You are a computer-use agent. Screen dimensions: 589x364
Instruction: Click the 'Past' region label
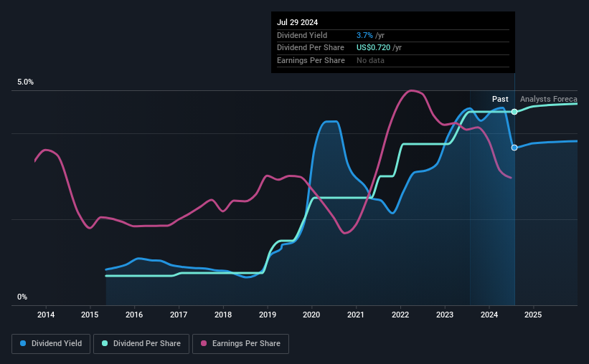click(500, 99)
